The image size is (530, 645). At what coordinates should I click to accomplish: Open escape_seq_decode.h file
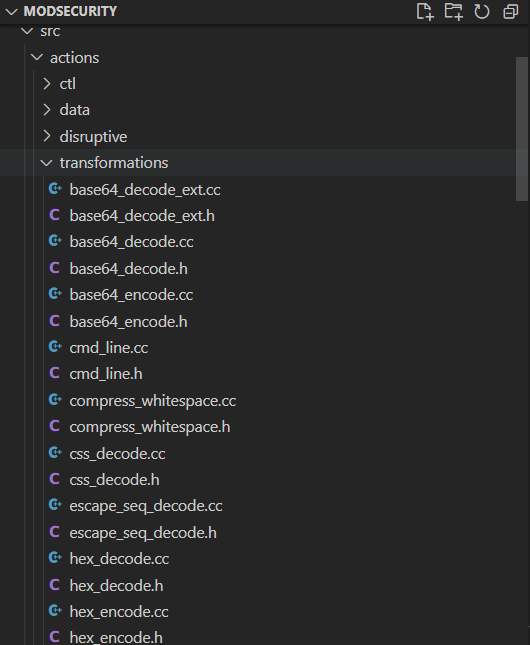tap(143, 534)
